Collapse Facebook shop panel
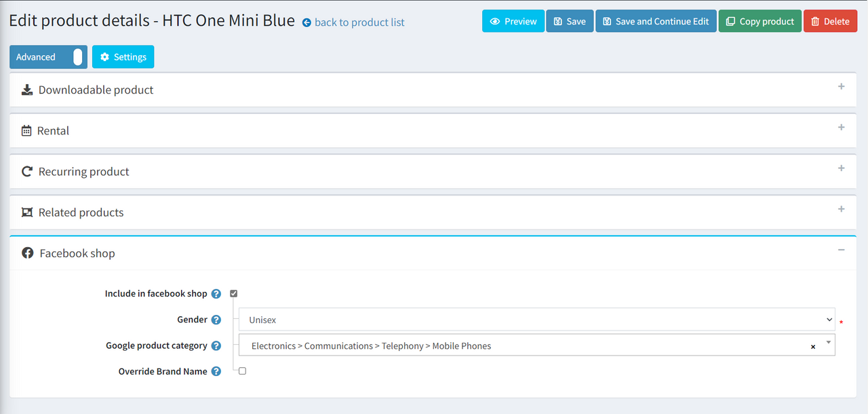 click(x=841, y=250)
